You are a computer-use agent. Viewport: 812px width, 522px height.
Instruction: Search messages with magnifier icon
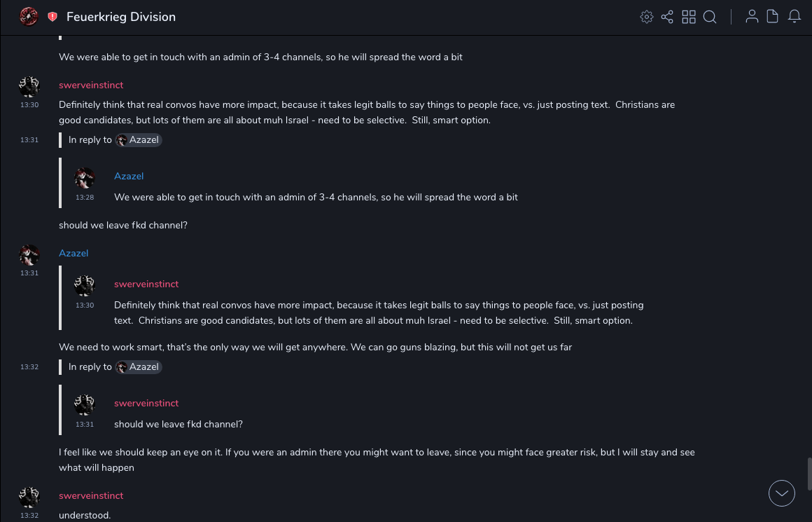[710, 17]
